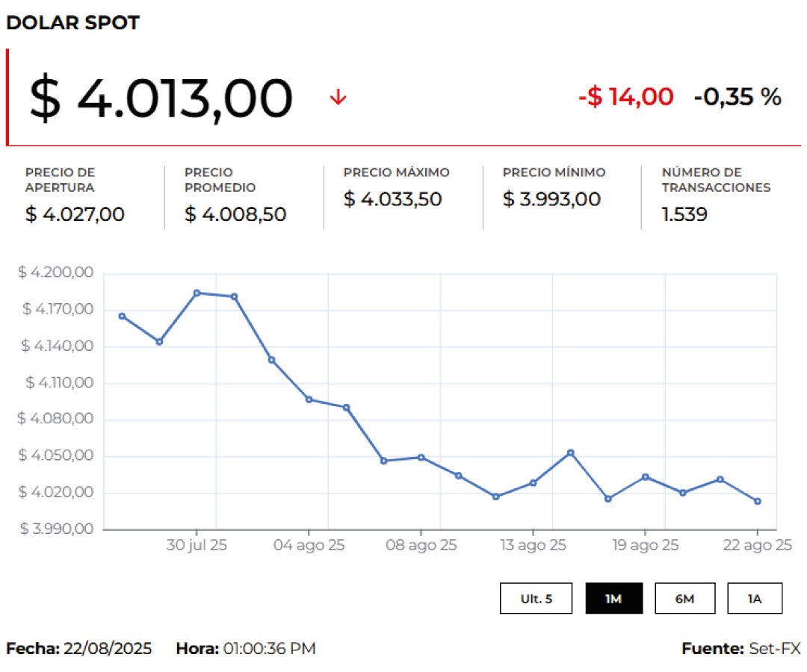Click the Precio Máximo value $ 4.033,50
This screenshot has height=672, width=807.
[392, 199]
